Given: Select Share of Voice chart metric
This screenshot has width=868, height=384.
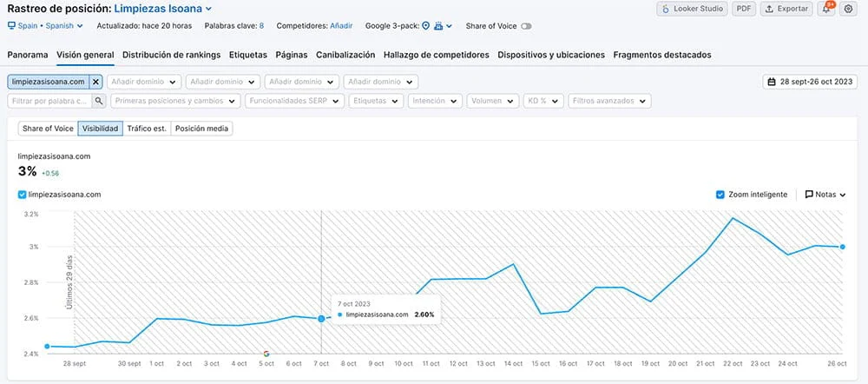Looking at the screenshot, I should (x=48, y=129).
